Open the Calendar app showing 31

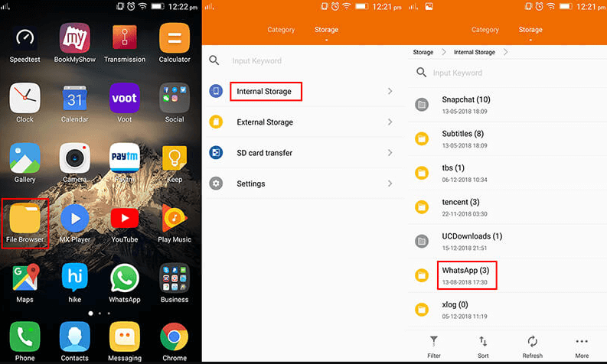[x=75, y=99]
